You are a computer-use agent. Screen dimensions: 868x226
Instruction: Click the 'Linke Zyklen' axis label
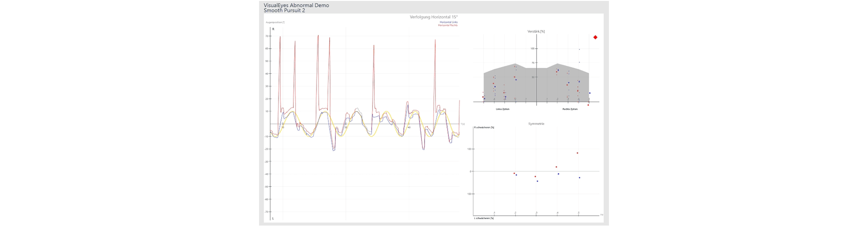coord(502,109)
